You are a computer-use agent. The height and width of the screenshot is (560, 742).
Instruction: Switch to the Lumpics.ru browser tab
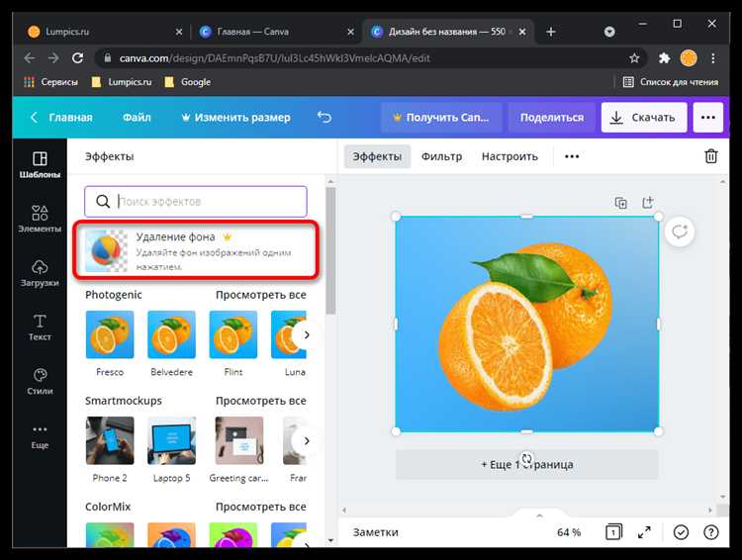click(x=102, y=32)
